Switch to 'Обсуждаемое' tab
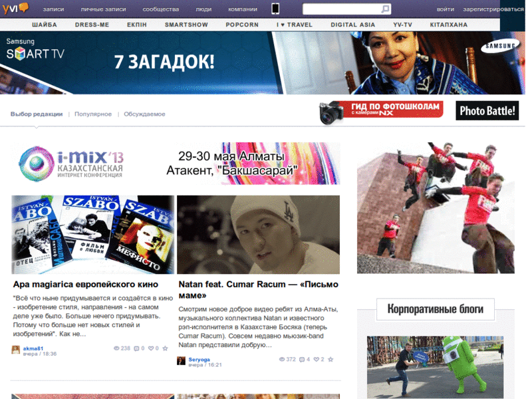Image resolution: width=532 pixels, height=399 pixels. click(x=144, y=114)
